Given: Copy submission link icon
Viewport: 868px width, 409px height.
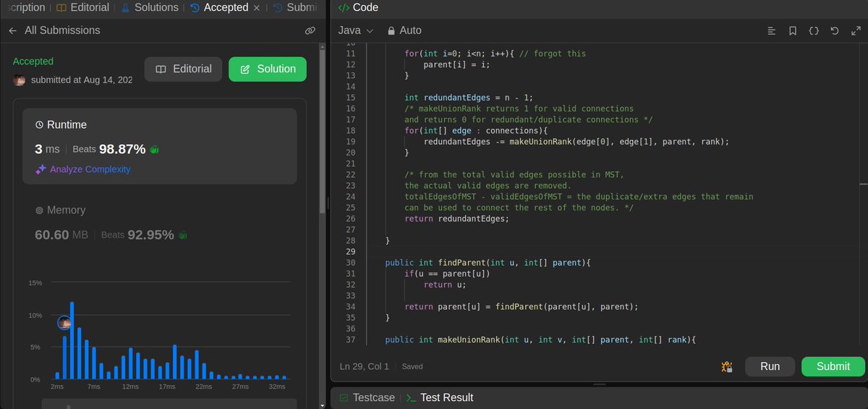Looking at the screenshot, I should click(310, 30).
